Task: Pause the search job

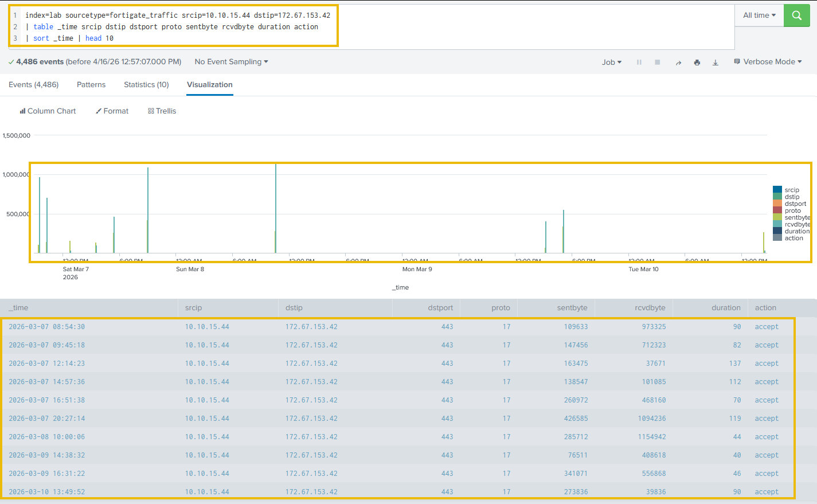Action: coord(639,62)
